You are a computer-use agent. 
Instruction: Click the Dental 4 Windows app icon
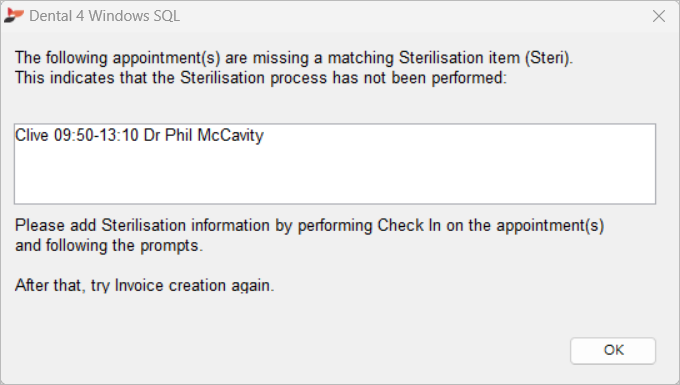point(13,15)
